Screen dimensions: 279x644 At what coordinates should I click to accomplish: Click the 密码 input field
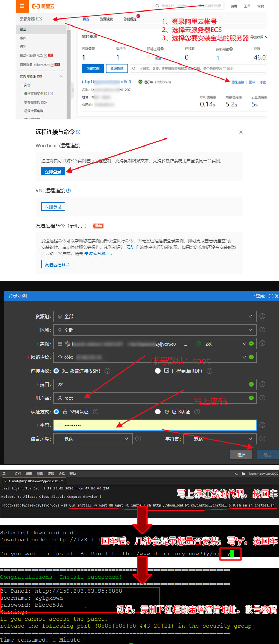tap(155, 425)
